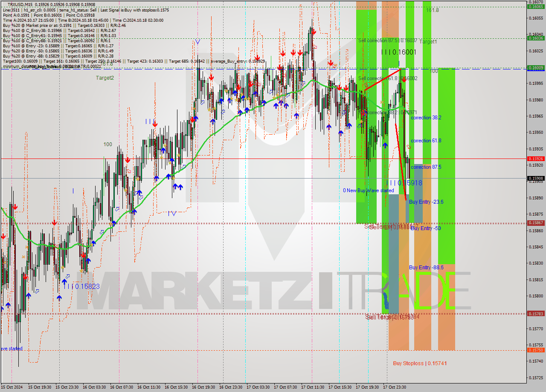Click the 'correction 87.5' label
This screenshot has height=392, width=546.
point(426,167)
